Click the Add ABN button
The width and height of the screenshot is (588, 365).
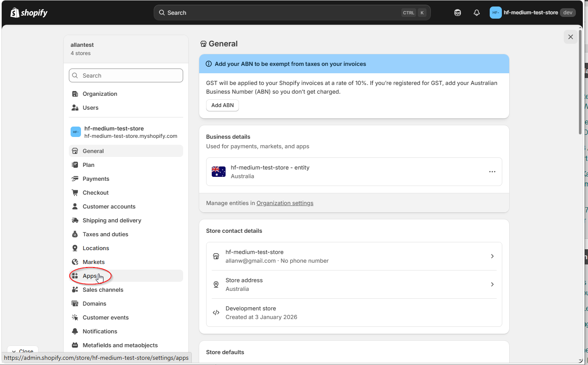click(222, 105)
